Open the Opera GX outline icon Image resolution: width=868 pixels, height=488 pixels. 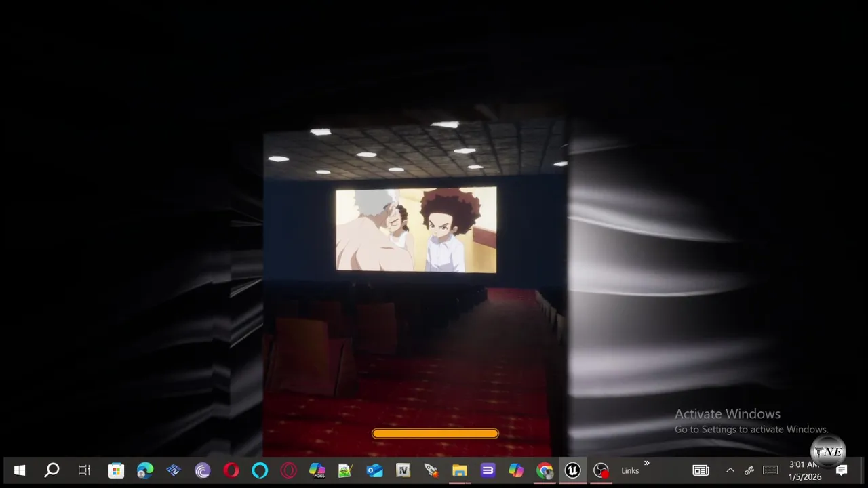tap(289, 470)
